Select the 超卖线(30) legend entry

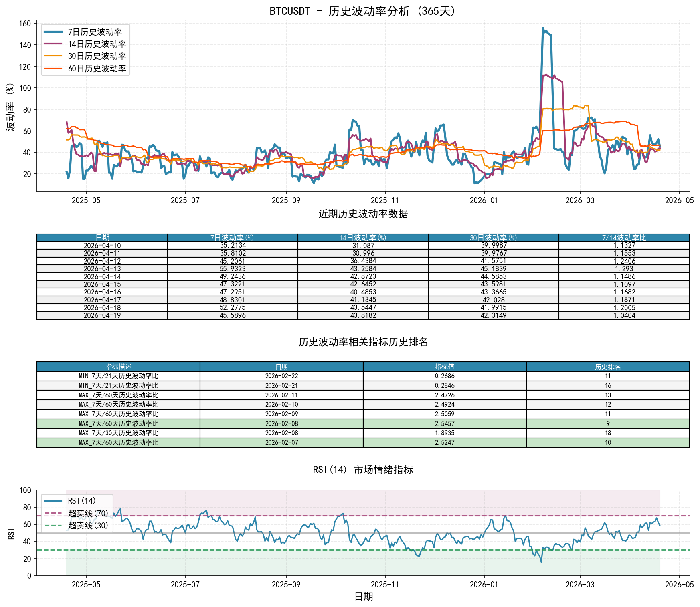76,525
